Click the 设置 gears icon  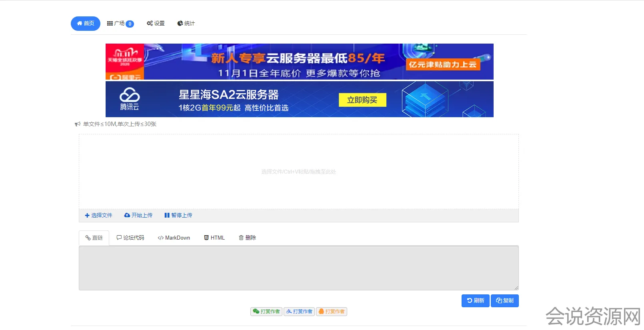point(150,24)
